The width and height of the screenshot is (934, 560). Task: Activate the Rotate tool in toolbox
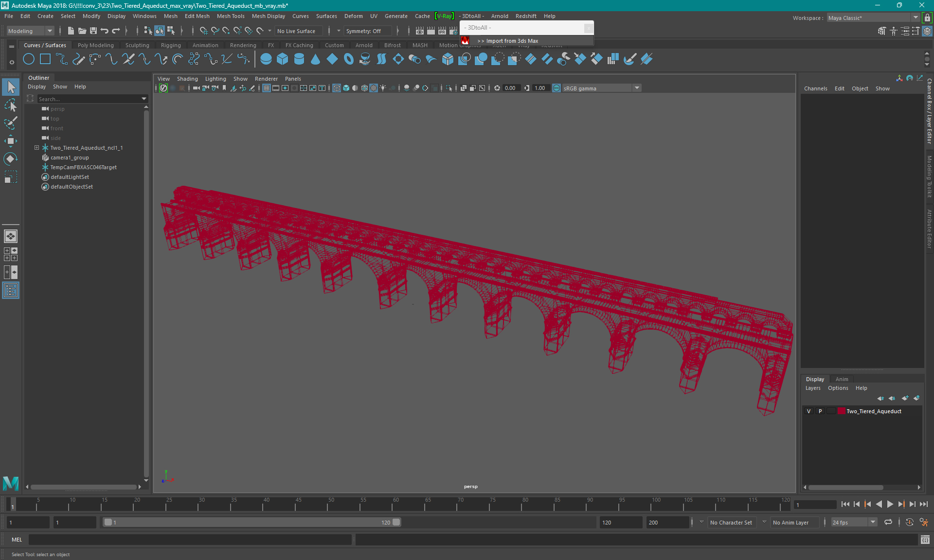coord(11,159)
